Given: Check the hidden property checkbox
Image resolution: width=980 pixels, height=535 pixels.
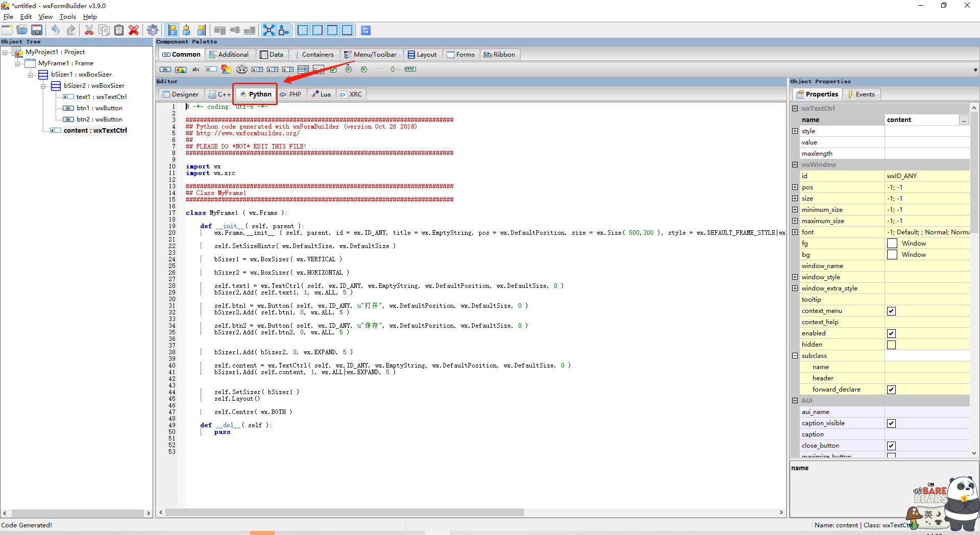Looking at the screenshot, I should 891,345.
